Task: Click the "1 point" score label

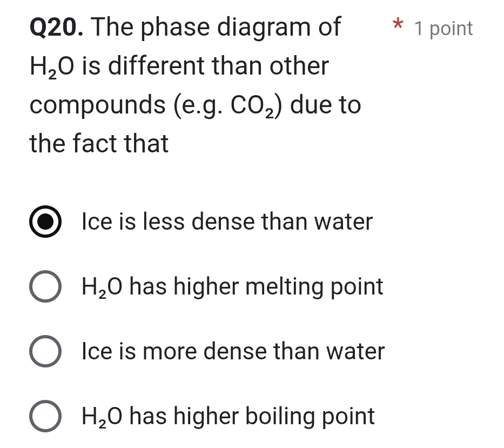Action: tap(443, 29)
